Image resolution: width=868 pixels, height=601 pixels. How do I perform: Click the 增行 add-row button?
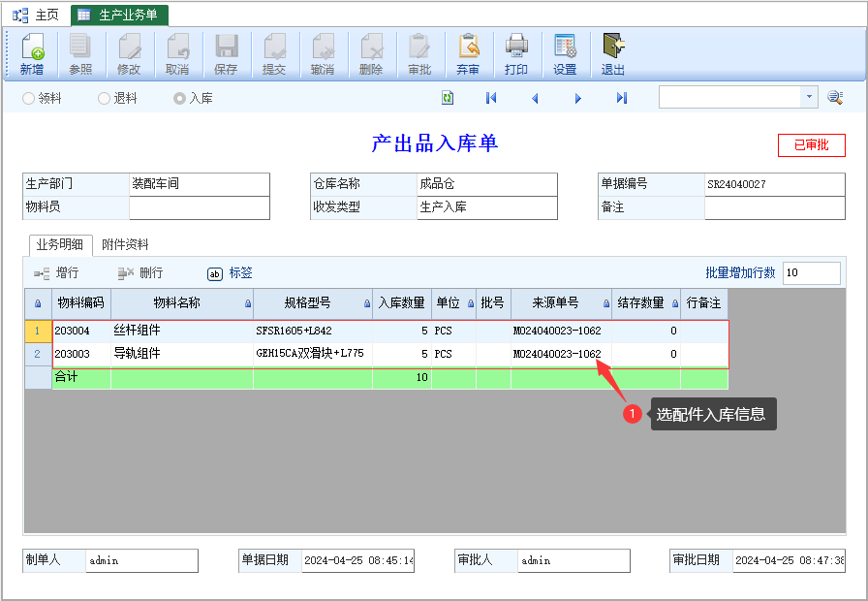click(x=56, y=272)
